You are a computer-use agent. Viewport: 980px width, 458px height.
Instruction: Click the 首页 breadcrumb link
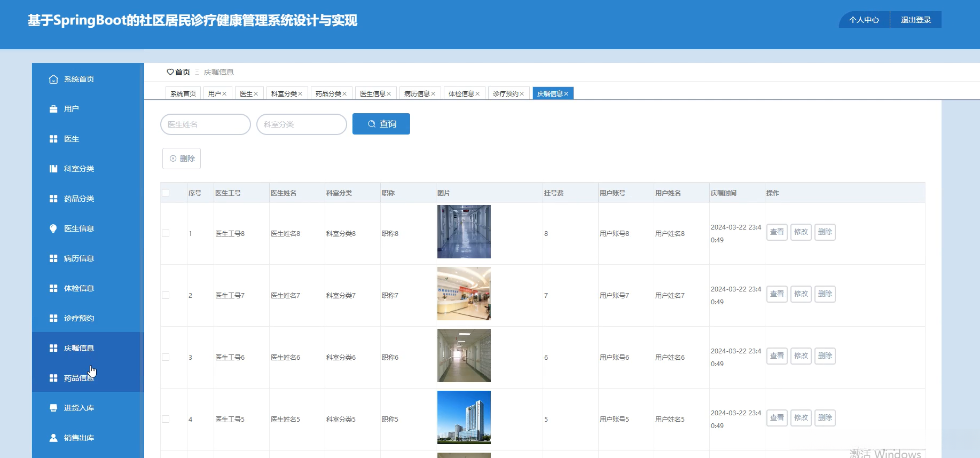coord(183,72)
